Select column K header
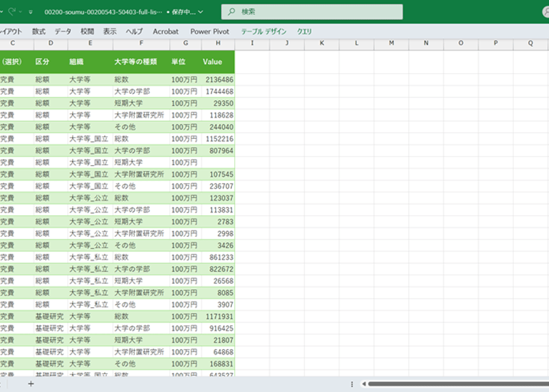The height and width of the screenshot is (392, 549). click(322, 43)
